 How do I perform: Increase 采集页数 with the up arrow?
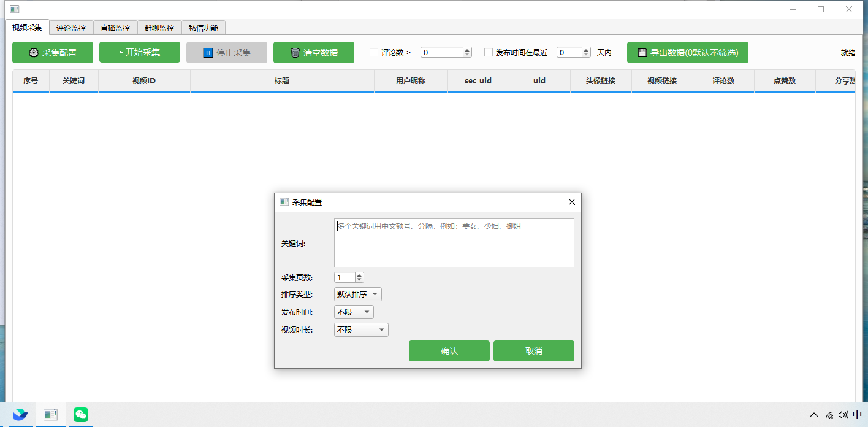click(x=359, y=275)
